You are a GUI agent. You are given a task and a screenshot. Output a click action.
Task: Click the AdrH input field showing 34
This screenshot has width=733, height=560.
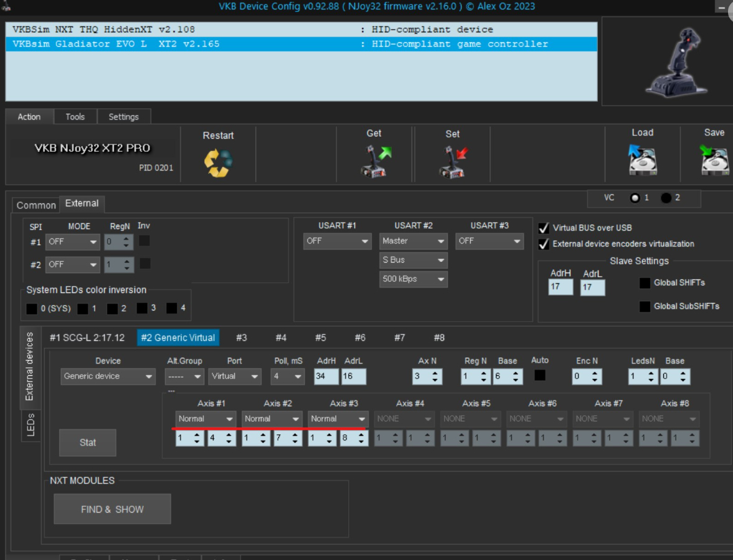click(x=326, y=376)
